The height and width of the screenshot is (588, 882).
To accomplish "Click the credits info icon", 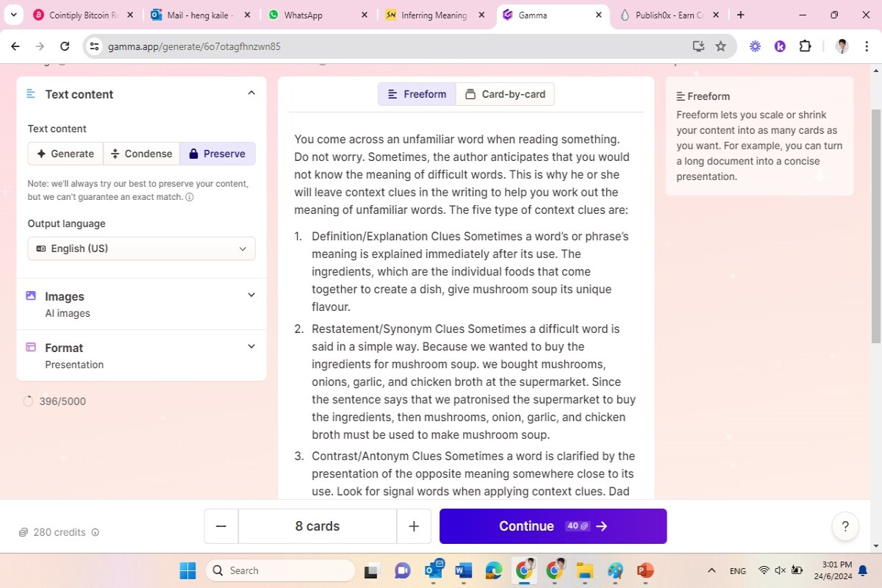I will [95, 533].
